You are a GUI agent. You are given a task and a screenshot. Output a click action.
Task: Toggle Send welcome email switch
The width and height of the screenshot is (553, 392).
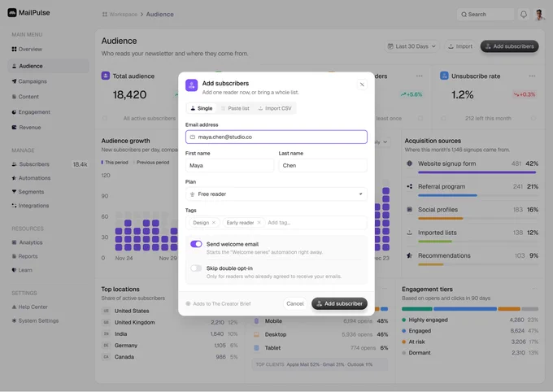coord(196,244)
